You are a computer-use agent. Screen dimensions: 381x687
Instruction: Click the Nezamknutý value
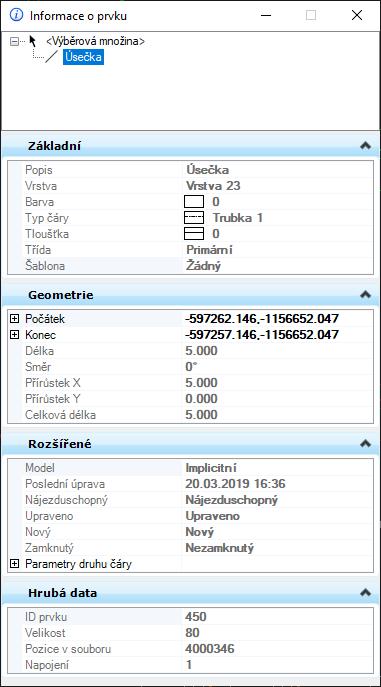pos(220,548)
